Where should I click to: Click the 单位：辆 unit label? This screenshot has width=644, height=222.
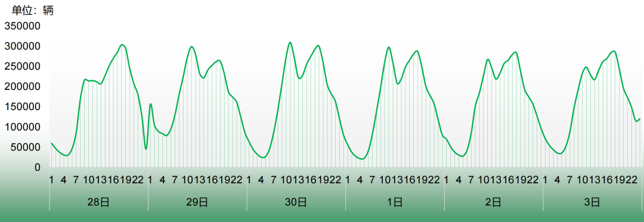(x=32, y=10)
